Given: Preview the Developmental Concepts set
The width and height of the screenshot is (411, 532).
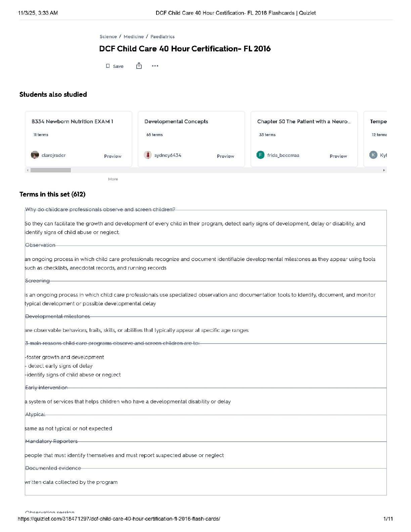Looking at the screenshot, I should tap(225, 156).
